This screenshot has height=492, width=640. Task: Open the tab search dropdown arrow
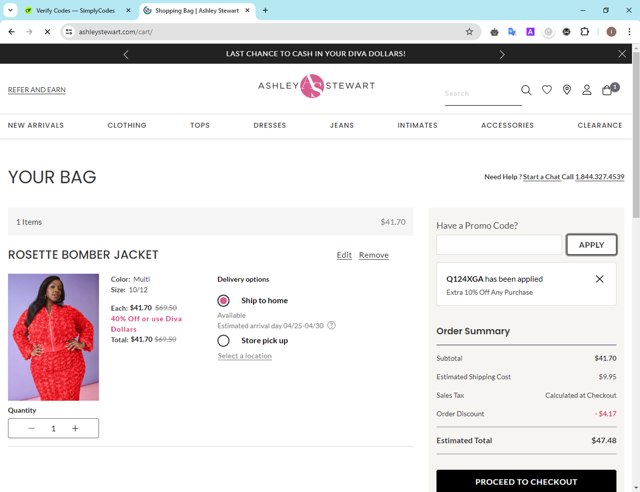pyautogui.click(x=10, y=10)
